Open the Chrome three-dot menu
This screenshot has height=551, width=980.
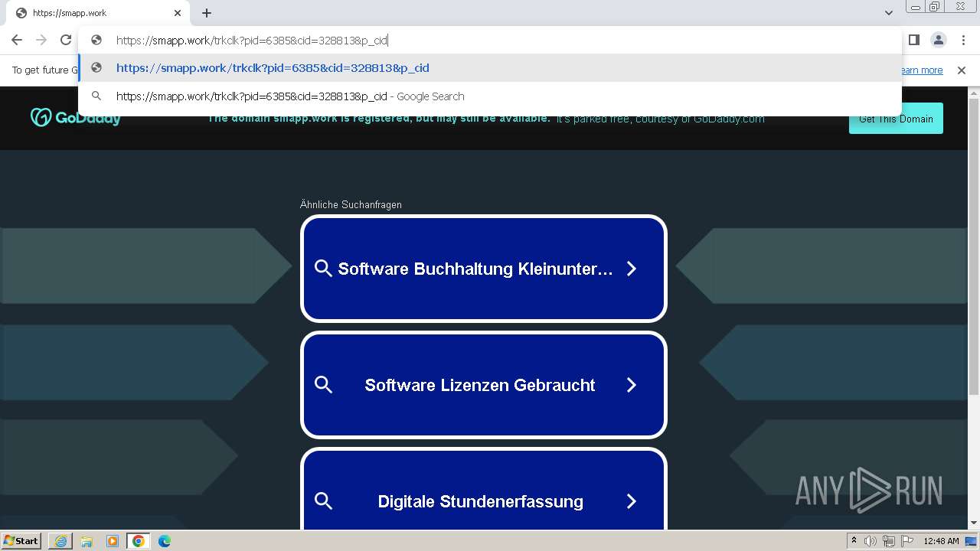[963, 40]
